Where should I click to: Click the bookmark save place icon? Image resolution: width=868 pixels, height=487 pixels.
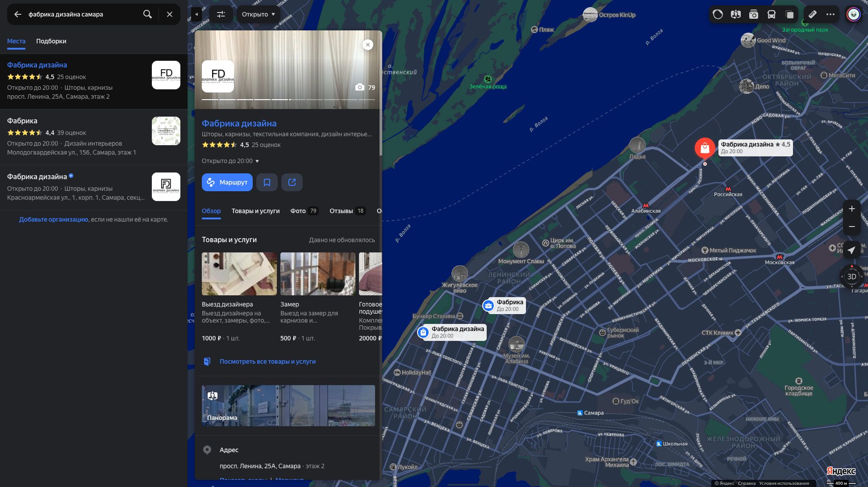tap(267, 182)
